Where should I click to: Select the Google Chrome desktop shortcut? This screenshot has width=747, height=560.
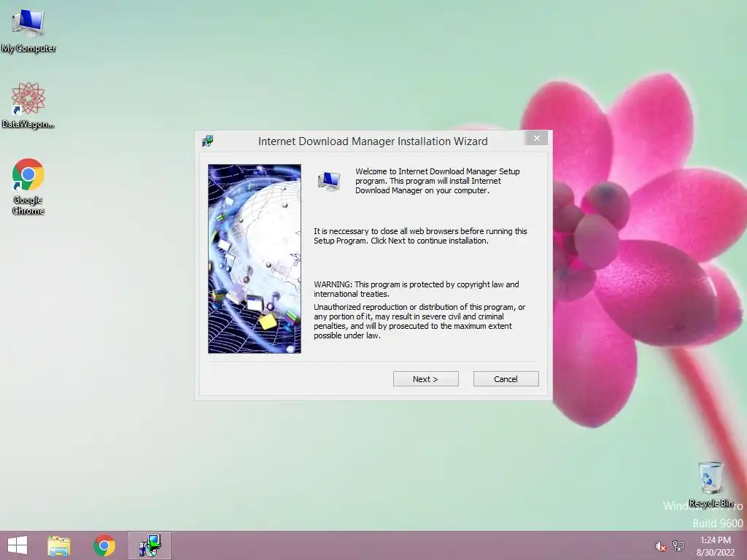[x=28, y=187]
